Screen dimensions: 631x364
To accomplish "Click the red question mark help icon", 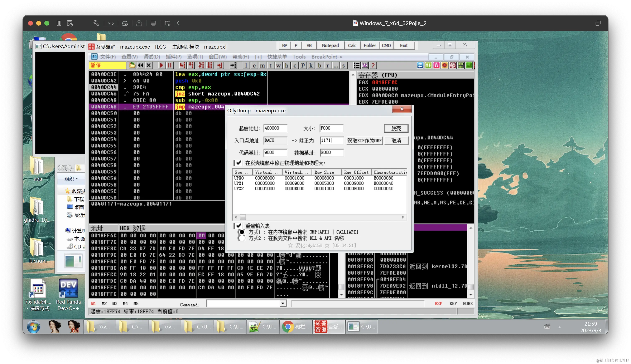I will click(x=373, y=65).
